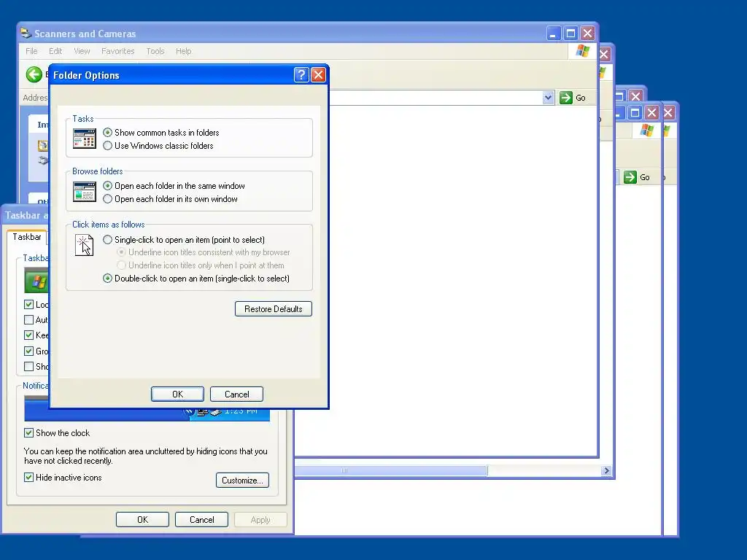747x560 pixels.
Task: Click the Go label in Scanners and Cameras
Action: (x=580, y=98)
